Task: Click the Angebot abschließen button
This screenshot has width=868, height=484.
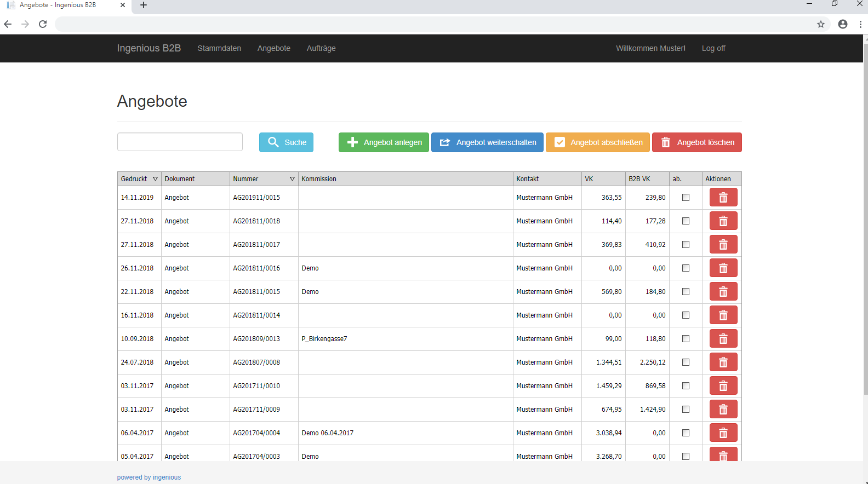Action: point(597,142)
